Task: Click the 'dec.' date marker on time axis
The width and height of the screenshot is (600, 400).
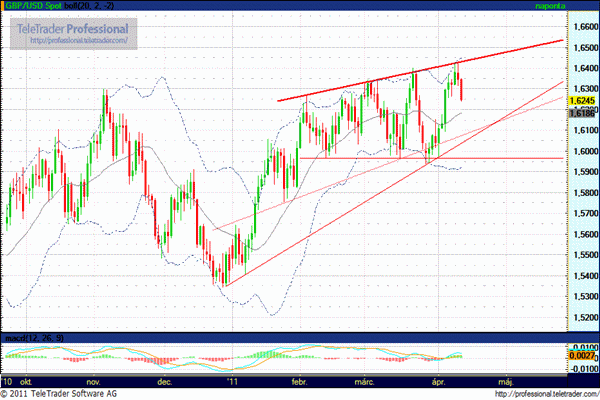Action: click(165, 380)
